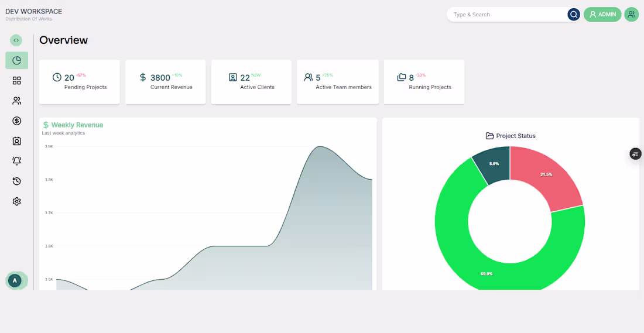Image resolution: width=644 pixels, height=333 pixels.
Task: Click the DEV WORKSPACE title
Action: [34, 12]
